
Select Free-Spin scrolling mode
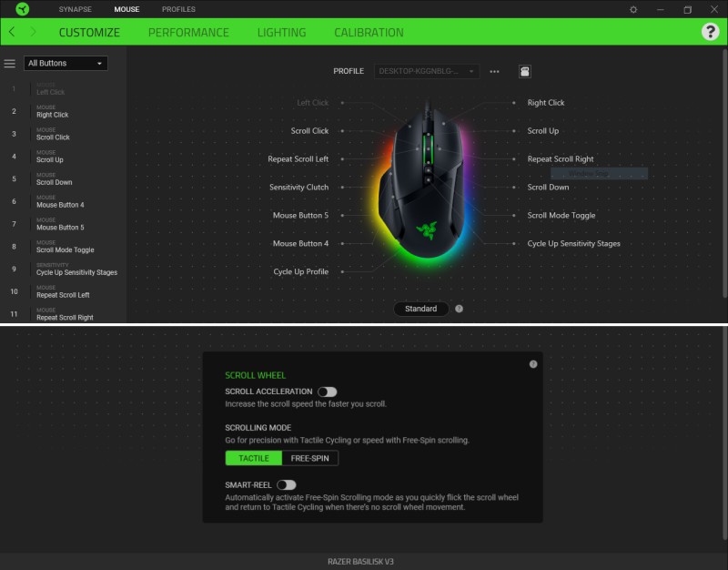point(309,458)
